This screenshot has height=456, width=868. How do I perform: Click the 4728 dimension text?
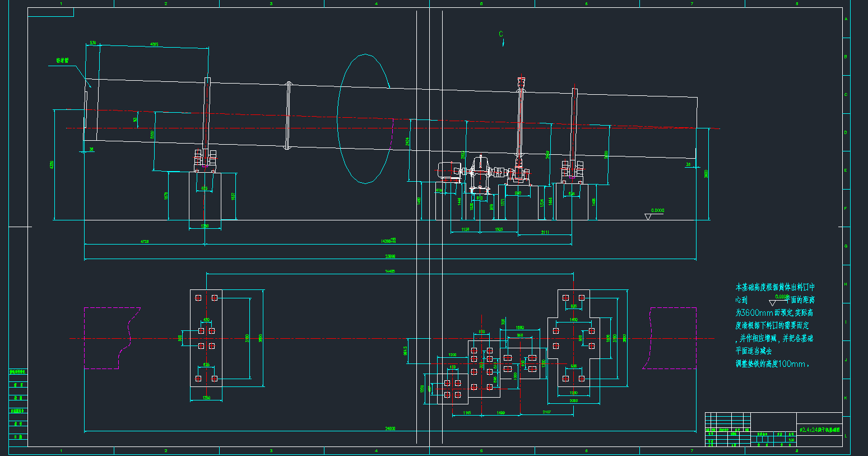click(x=145, y=241)
